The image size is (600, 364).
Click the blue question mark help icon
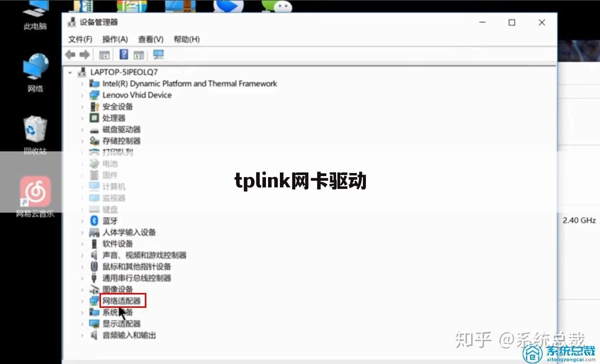click(x=124, y=54)
